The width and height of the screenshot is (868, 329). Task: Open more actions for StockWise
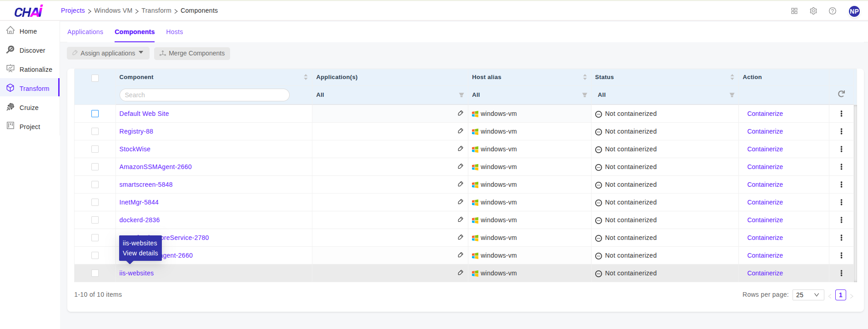coord(841,149)
